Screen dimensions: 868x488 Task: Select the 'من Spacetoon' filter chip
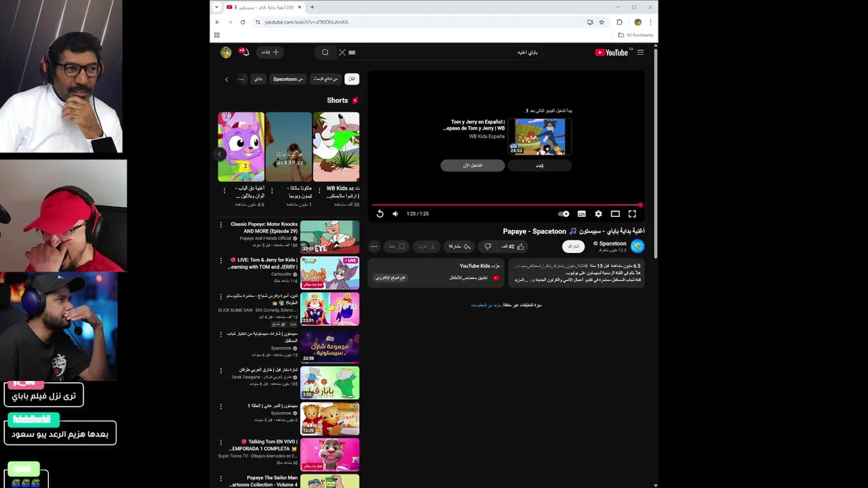(x=288, y=79)
